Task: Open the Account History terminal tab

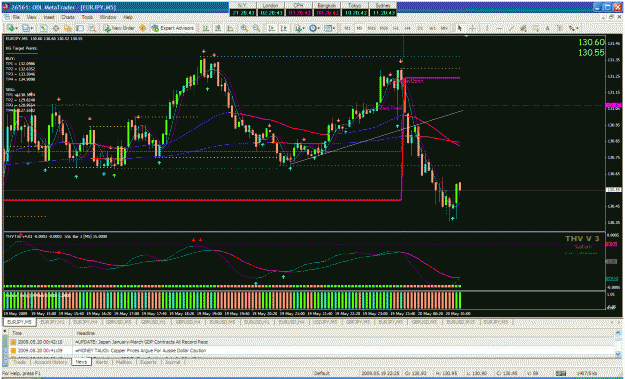Action: [x=50, y=362]
